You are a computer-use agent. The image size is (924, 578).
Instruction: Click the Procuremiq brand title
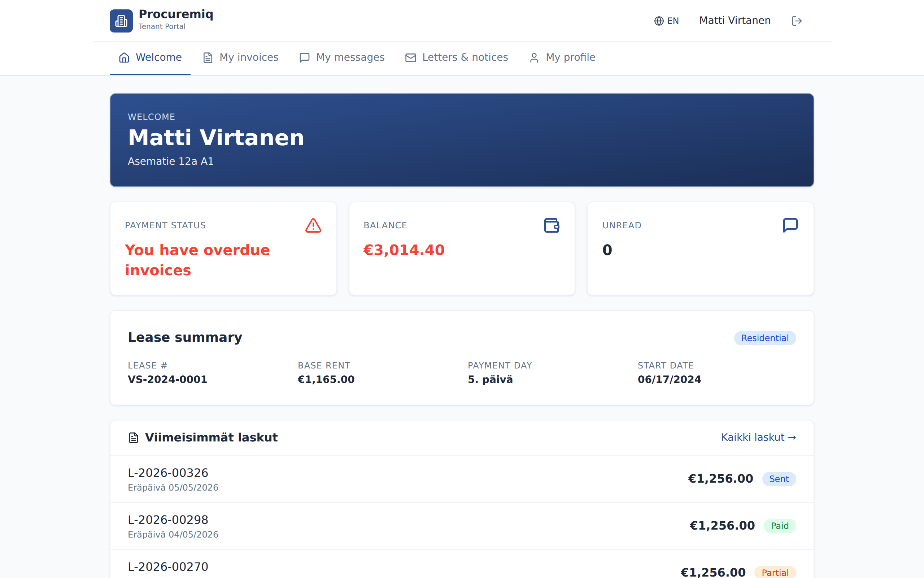[x=176, y=14]
